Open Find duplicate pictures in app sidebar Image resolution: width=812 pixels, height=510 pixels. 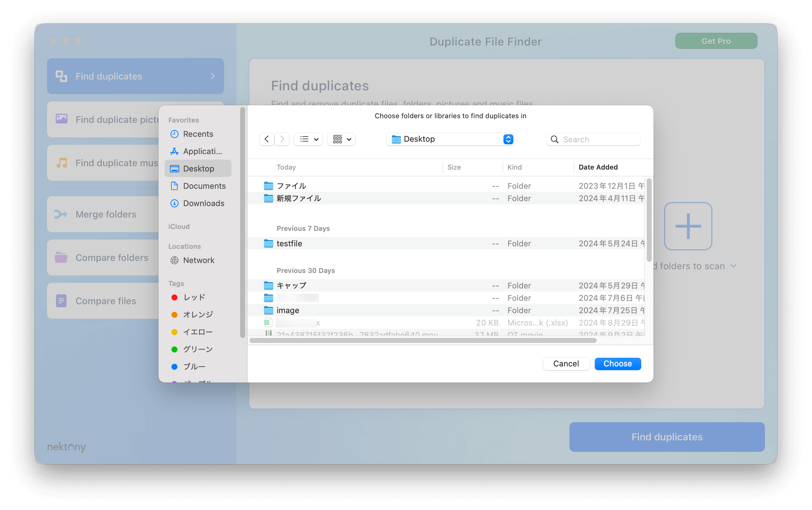click(x=103, y=119)
